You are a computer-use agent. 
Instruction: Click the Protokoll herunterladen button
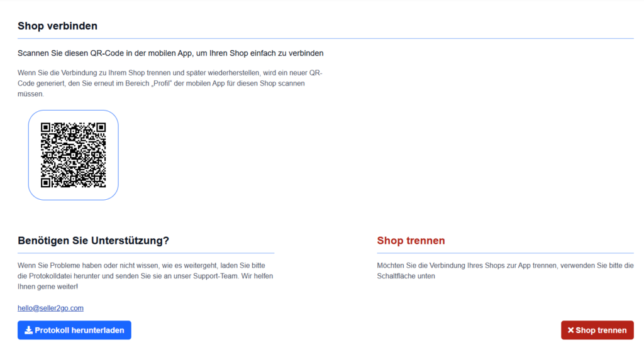point(74,330)
